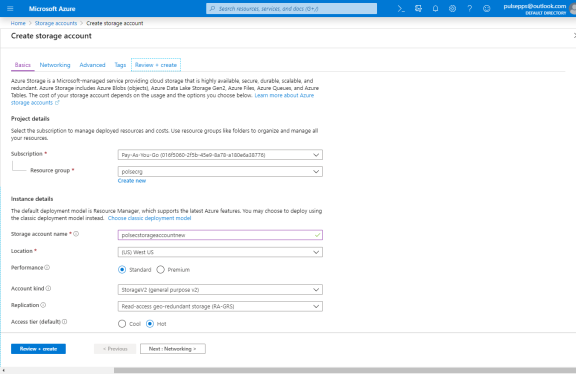Open the Location dropdown
576x374 pixels.
point(220,252)
